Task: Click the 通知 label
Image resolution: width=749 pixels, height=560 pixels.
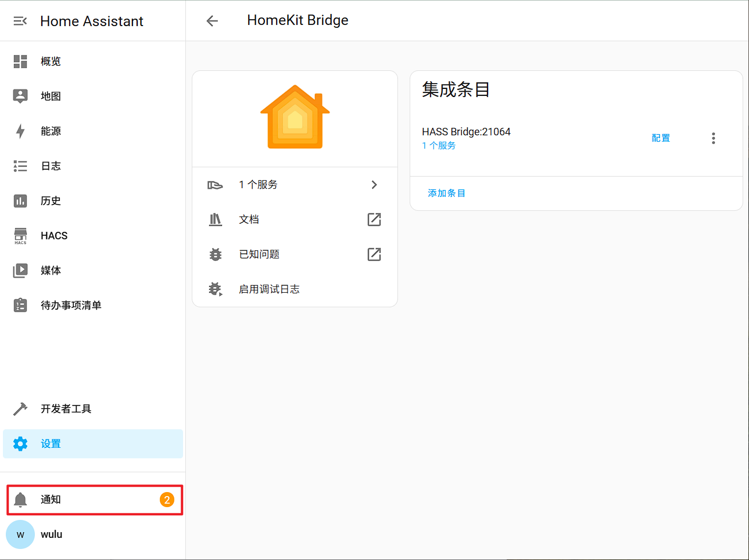Action: (51, 500)
